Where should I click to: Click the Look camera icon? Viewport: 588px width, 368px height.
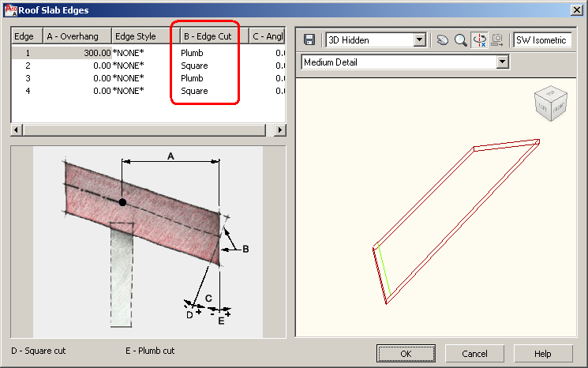pos(497,39)
